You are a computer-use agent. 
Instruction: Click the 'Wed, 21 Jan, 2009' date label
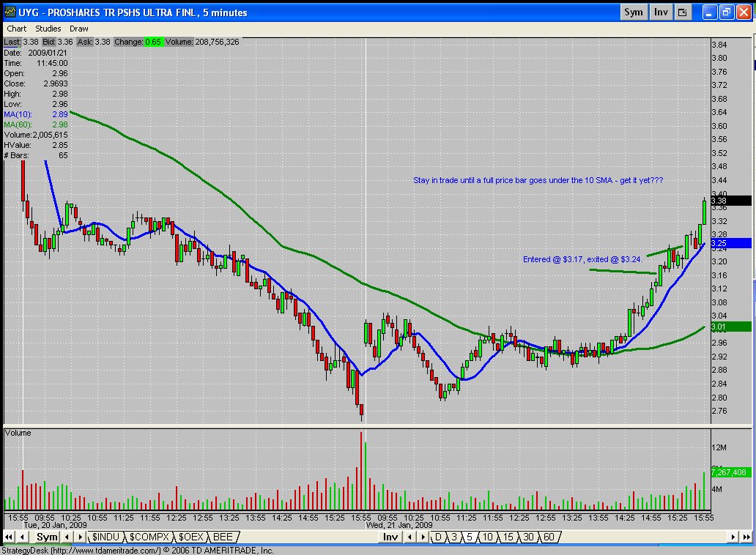point(399,525)
